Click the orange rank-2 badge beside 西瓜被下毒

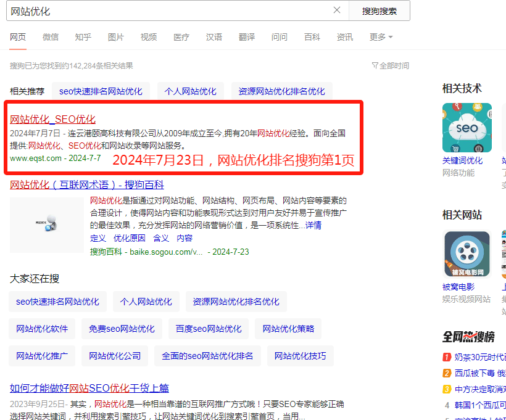(446, 373)
